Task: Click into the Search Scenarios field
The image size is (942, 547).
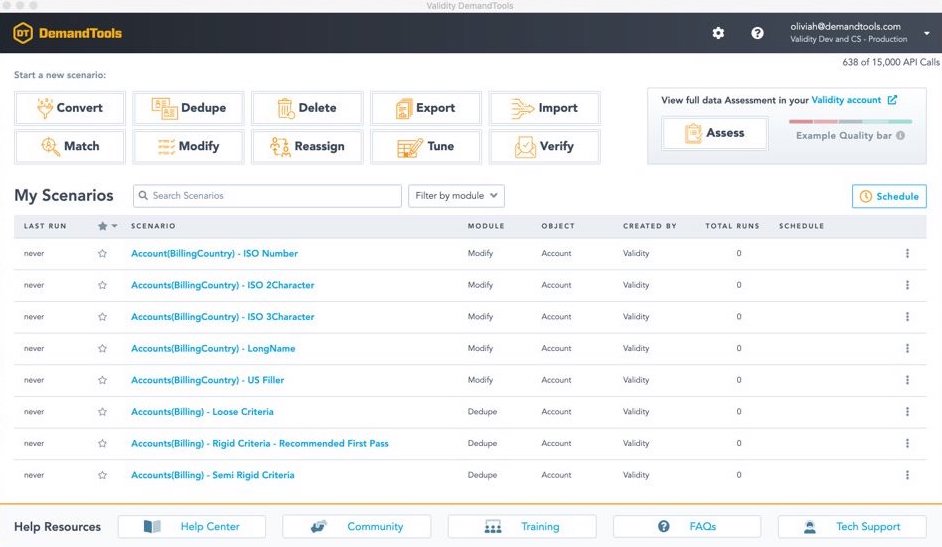Action: (x=267, y=196)
